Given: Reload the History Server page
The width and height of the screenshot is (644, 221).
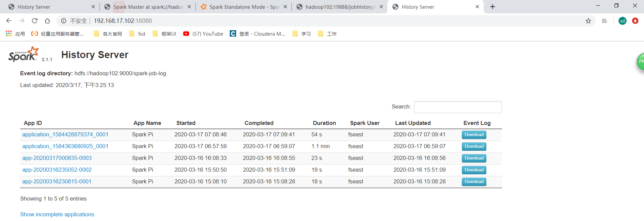Looking at the screenshot, I should pyautogui.click(x=35, y=21).
